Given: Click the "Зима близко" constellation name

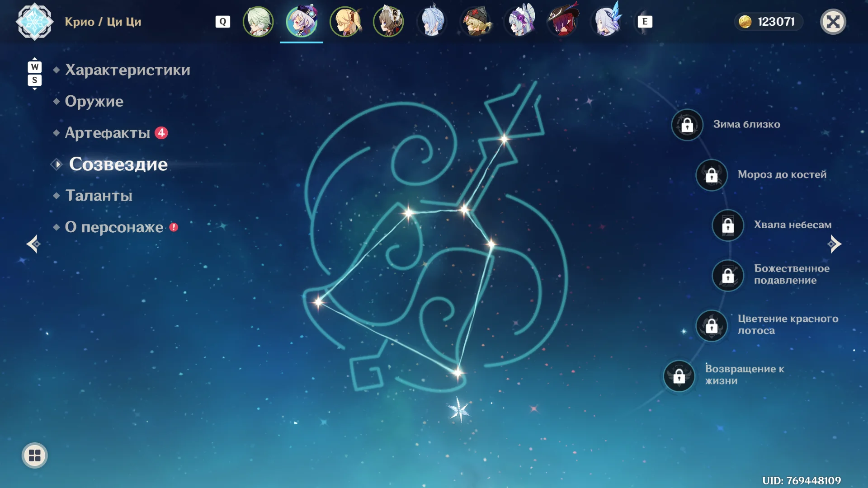Looking at the screenshot, I should click(747, 124).
